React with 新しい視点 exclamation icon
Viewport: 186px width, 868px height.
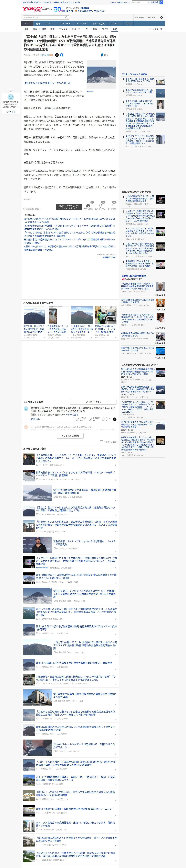(x=112, y=206)
